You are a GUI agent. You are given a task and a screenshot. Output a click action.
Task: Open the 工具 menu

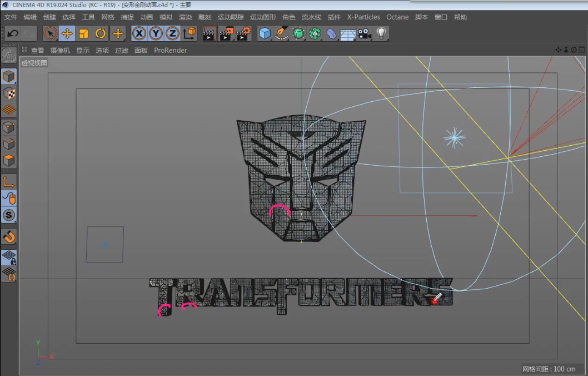[88, 17]
